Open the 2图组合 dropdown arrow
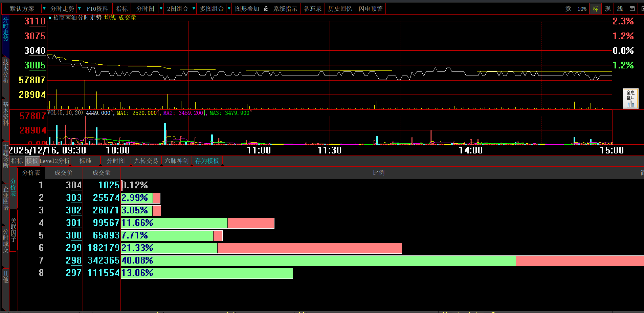 pyautogui.click(x=194, y=9)
